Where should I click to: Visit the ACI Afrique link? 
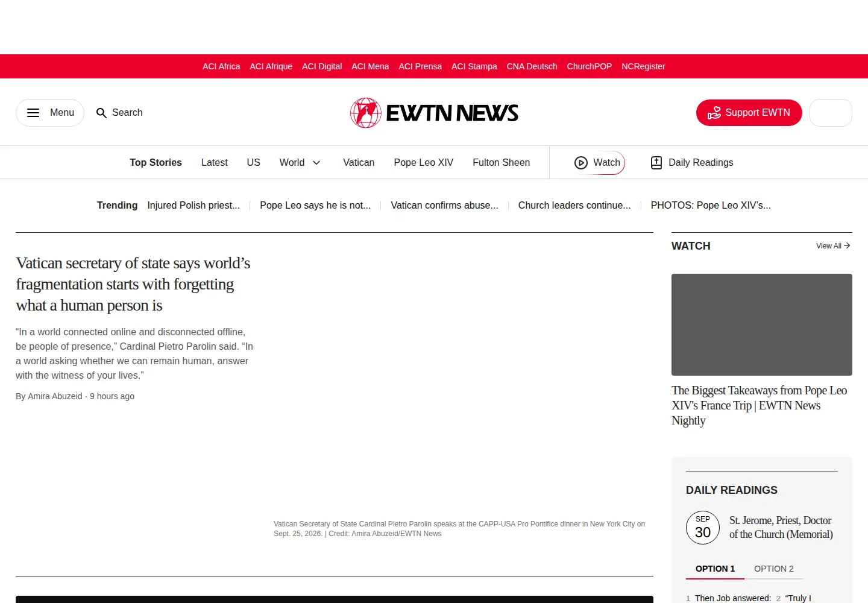[271, 66]
